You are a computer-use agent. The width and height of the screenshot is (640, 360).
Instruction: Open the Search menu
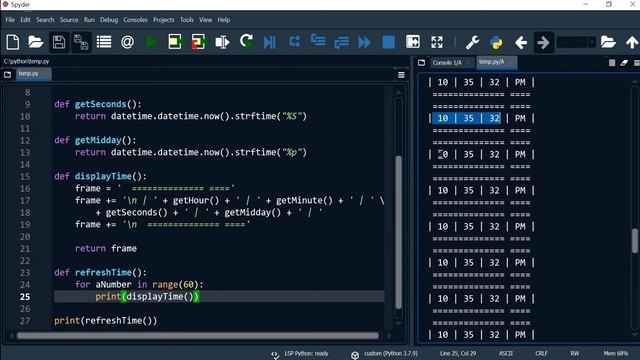(45, 20)
